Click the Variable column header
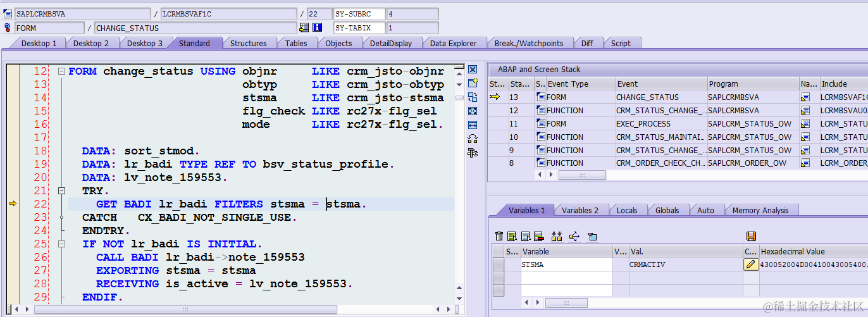Screen dimensions: 868x317 pyautogui.click(x=566, y=251)
